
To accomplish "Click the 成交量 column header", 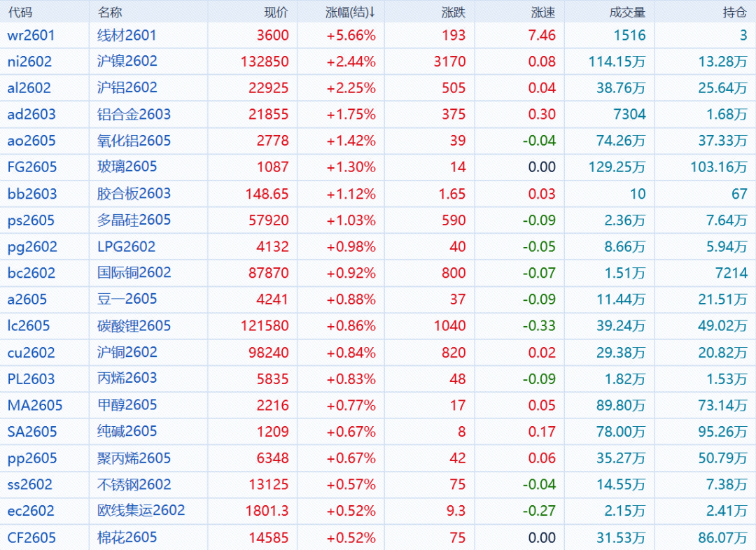I will (627, 12).
